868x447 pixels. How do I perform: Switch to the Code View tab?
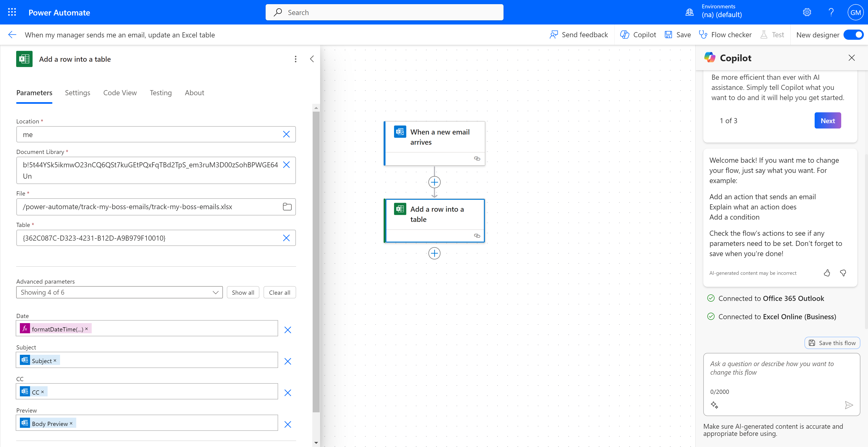point(120,93)
